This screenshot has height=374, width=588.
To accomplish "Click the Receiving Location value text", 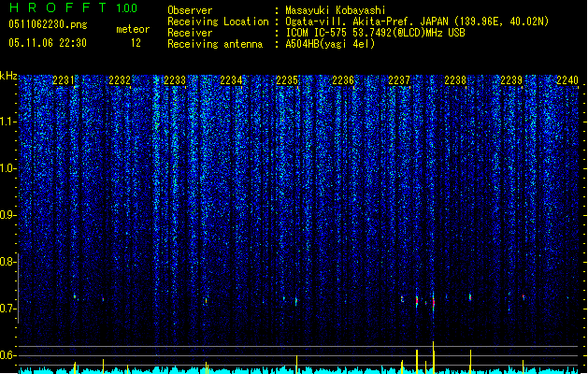I will [417, 22].
